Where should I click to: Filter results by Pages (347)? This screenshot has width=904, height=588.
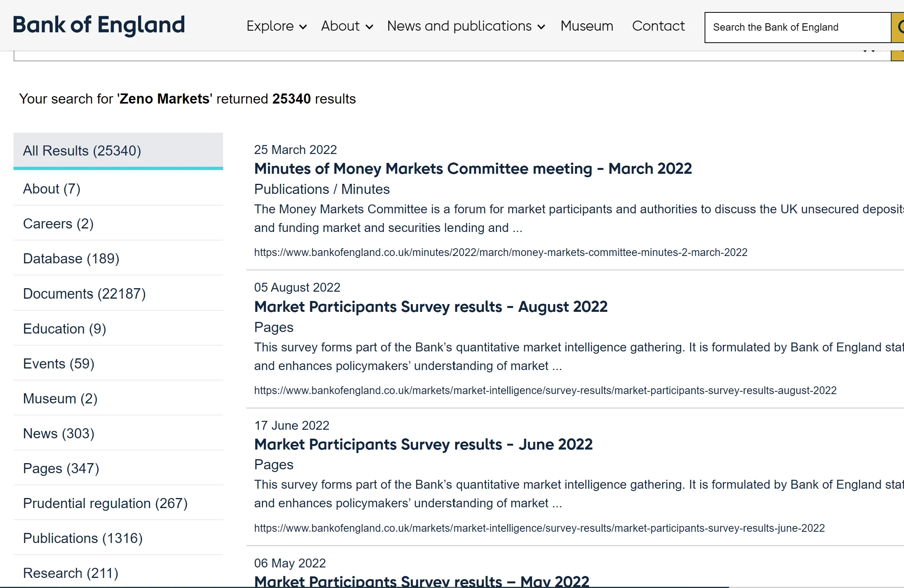point(118,468)
